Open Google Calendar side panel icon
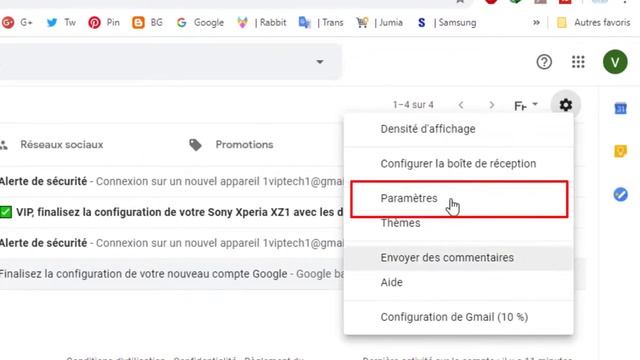The width and height of the screenshot is (640, 360). pyautogui.click(x=620, y=108)
